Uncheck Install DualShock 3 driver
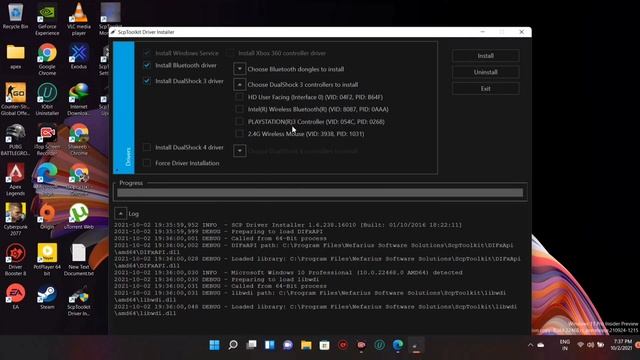Screen dimensions: 640x360 pyautogui.click(x=147, y=81)
